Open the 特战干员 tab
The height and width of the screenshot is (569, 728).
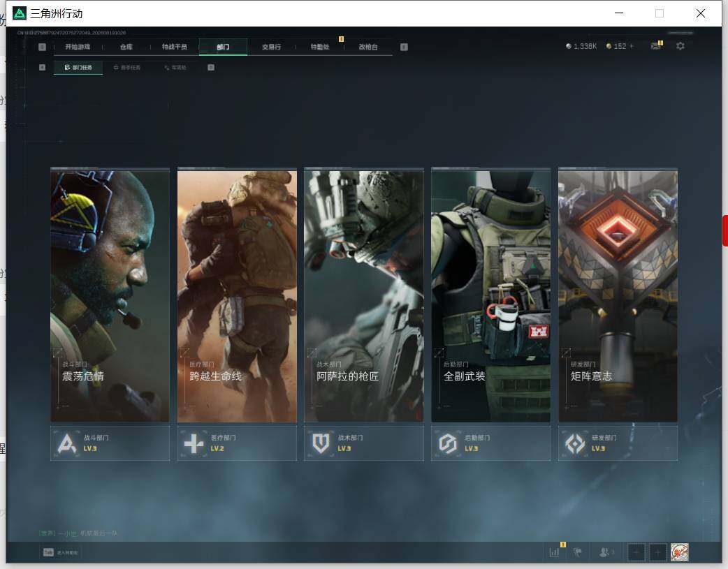point(175,47)
